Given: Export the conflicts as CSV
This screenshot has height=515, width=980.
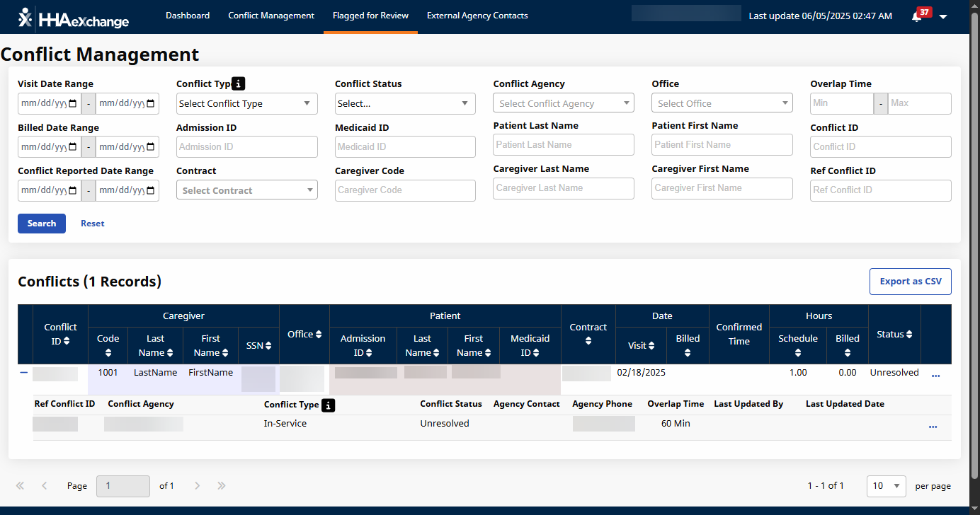Looking at the screenshot, I should (910, 281).
